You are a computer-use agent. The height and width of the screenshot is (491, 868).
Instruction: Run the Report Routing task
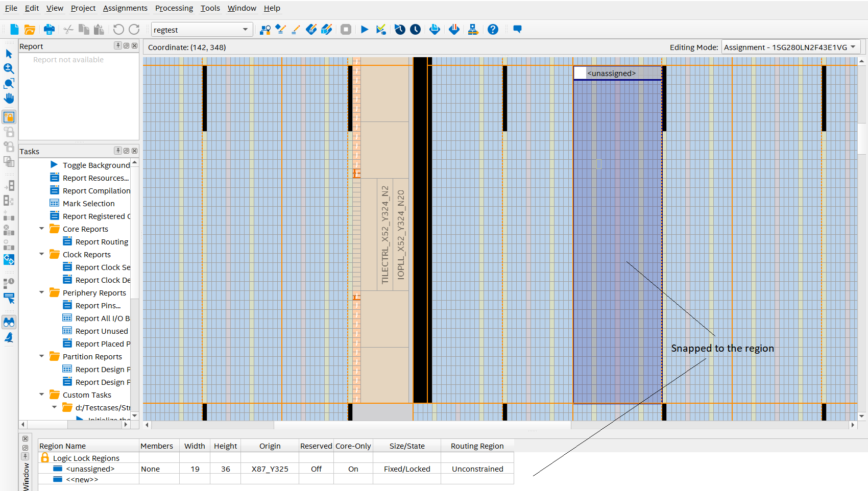[x=102, y=242]
